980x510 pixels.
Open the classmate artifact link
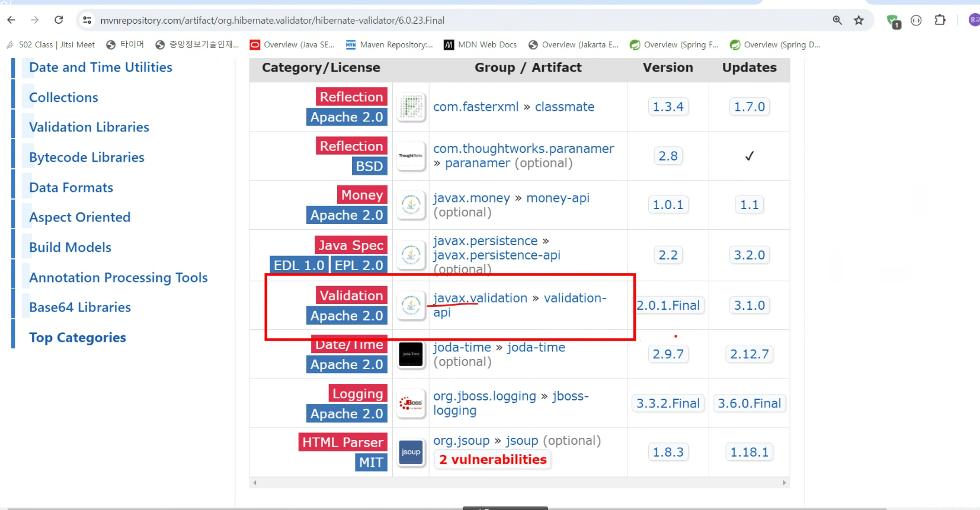565,107
